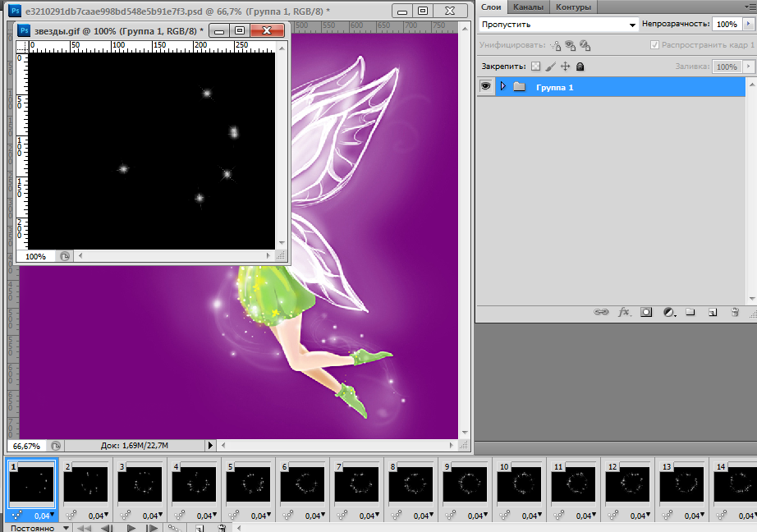Click frame 12 disposal method icon
This screenshot has height=532, width=757.
(612, 516)
